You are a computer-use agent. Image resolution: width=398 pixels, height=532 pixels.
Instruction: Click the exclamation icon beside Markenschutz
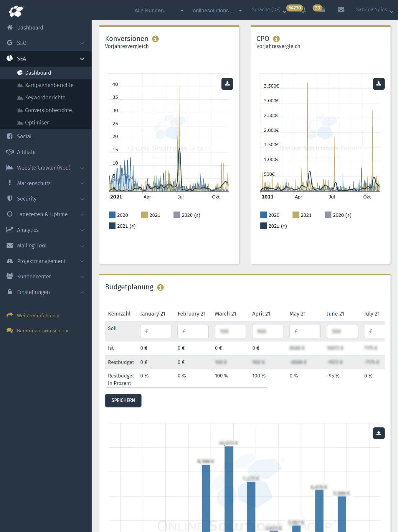click(x=10, y=183)
